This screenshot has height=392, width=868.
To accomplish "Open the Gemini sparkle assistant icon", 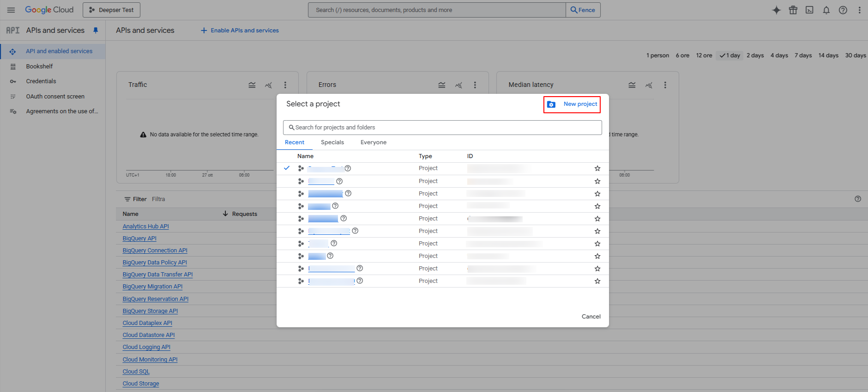I will [777, 10].
